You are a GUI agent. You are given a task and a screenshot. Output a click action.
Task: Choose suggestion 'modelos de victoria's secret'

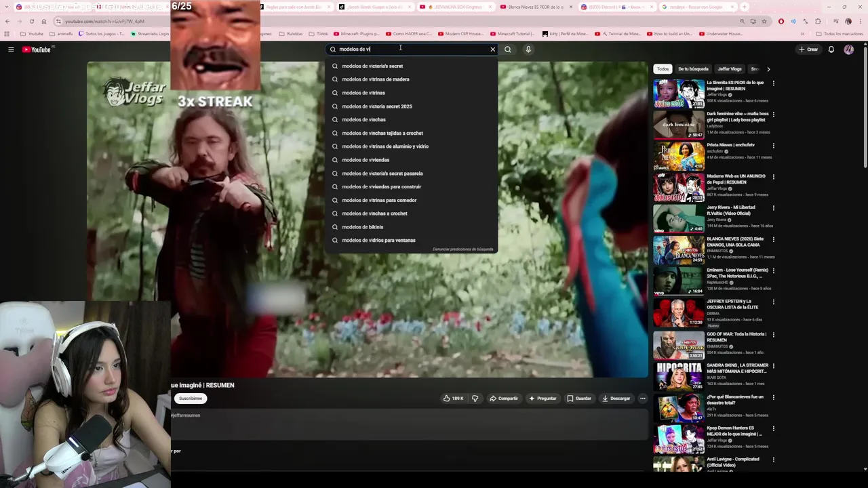click(411, 66)
